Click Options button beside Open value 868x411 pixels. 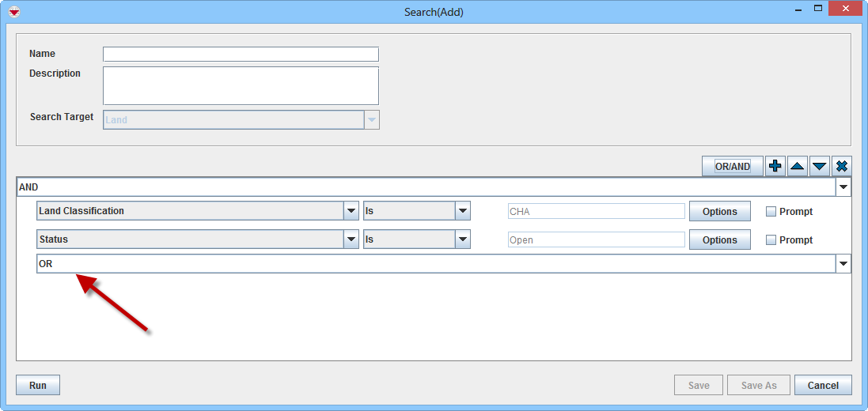tap(719, 240)
